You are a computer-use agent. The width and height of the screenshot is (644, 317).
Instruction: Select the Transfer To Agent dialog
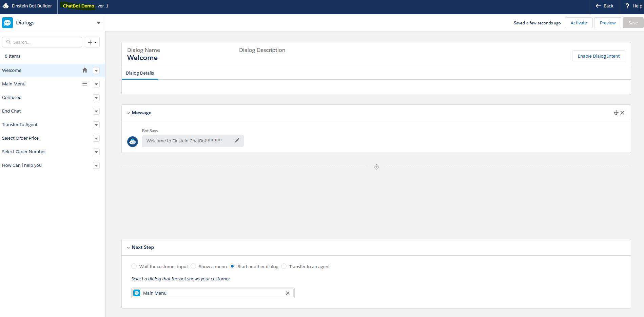click(x=53, y=124)
